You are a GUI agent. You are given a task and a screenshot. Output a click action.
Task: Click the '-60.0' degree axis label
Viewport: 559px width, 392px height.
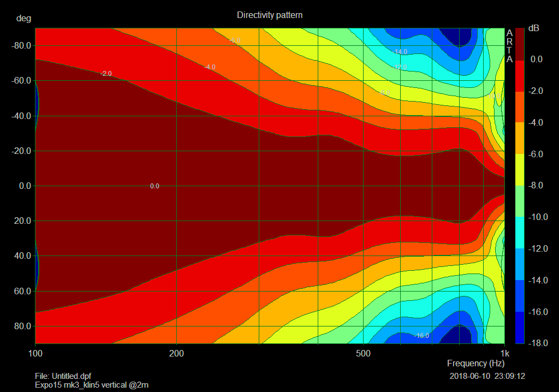(x=21, y=81)
